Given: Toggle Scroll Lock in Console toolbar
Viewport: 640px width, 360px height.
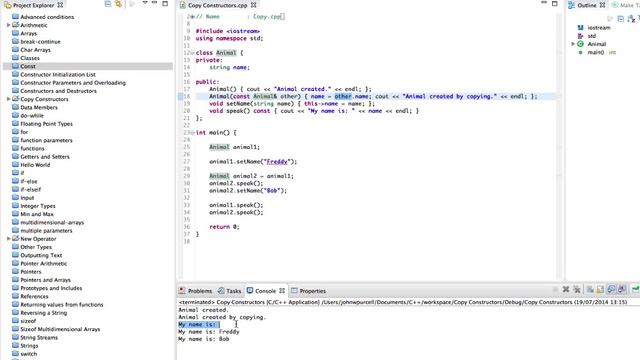Looking at the screenshot, I should point(600,289).
